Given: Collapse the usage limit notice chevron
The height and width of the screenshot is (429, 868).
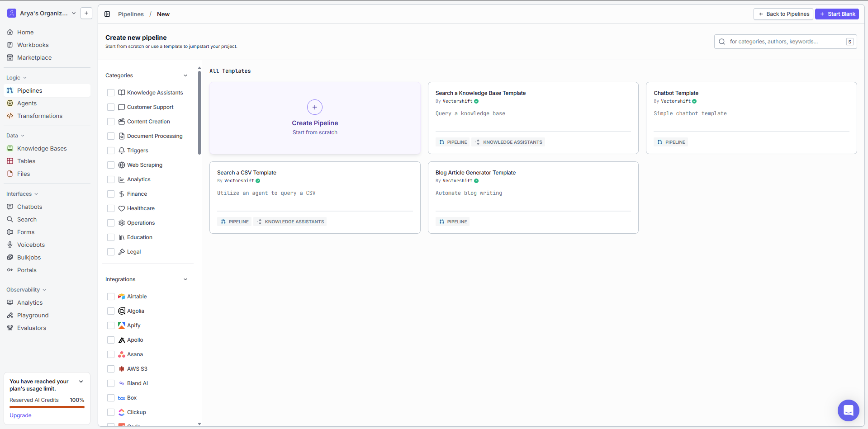Looking at the screenshot, I should click(x=81, y=382).
